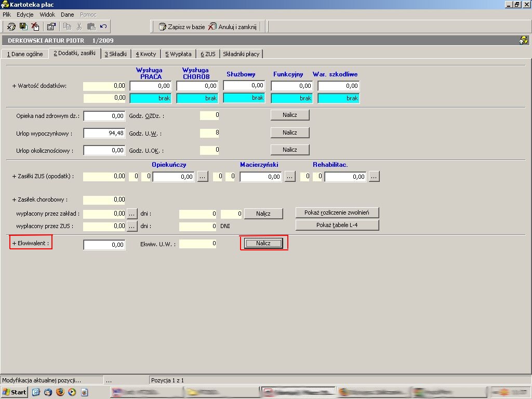Click the first edit-record toolbar icon
Viewport: 532px width, 399px height.
click(11, 26)
